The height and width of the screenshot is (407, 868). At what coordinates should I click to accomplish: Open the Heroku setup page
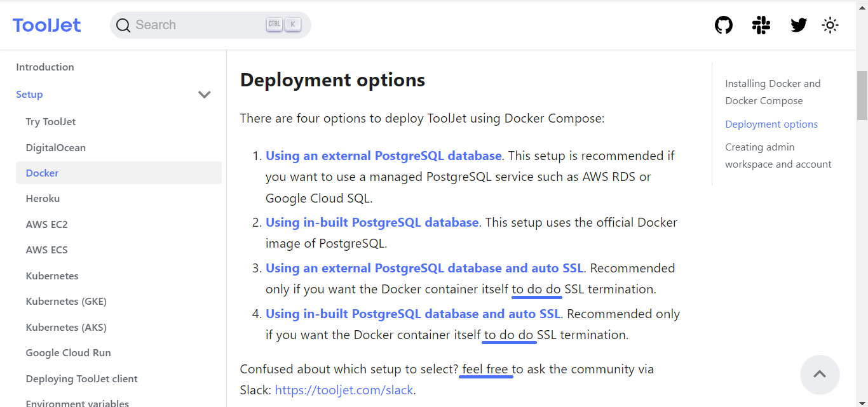(x=43, y=198)
